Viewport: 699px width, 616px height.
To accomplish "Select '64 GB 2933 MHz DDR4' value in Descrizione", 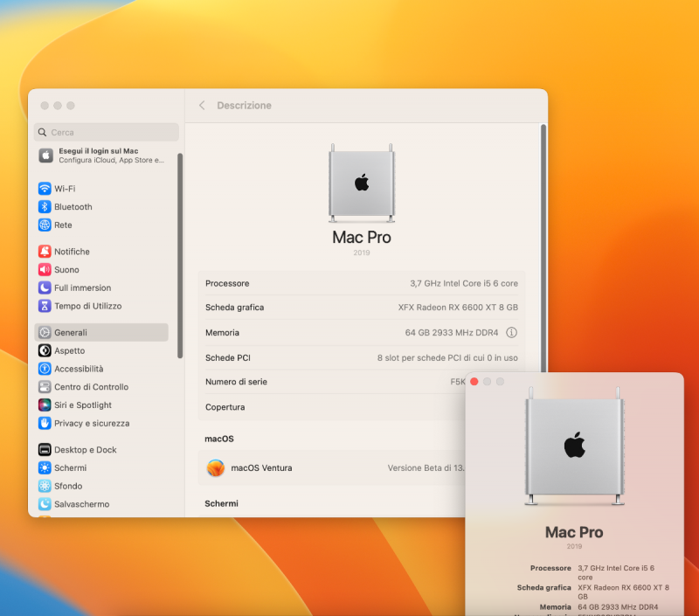I will [x=452, y=333].
